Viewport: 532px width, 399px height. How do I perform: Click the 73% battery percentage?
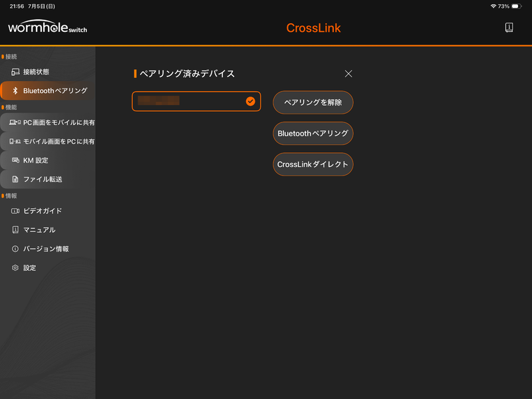(503, 6)
